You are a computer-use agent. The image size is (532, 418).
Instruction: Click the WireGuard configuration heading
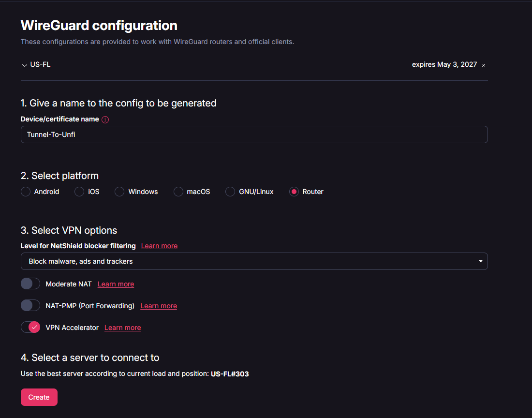click(99, 26)
